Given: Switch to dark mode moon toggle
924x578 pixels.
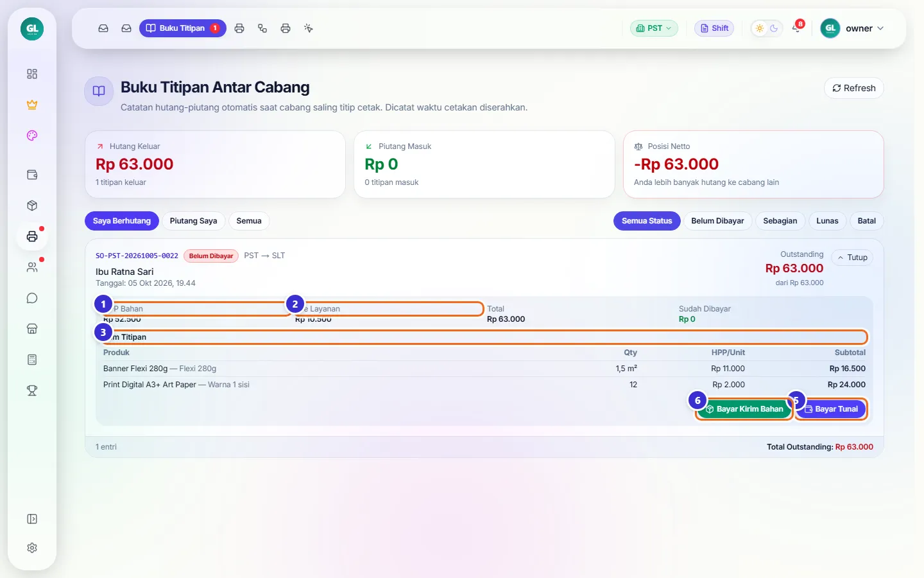Looking at the screenshot, I should [774, 28].
